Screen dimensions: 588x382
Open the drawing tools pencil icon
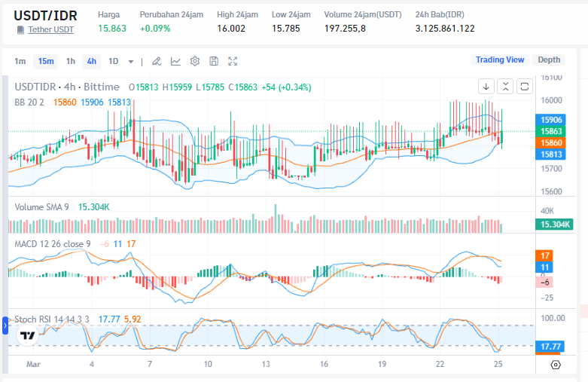tap(157, 61)
